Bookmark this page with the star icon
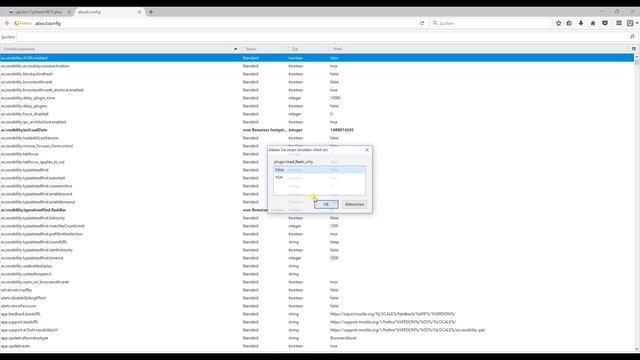The image size is (640, 360). click(x=558, y=23)
